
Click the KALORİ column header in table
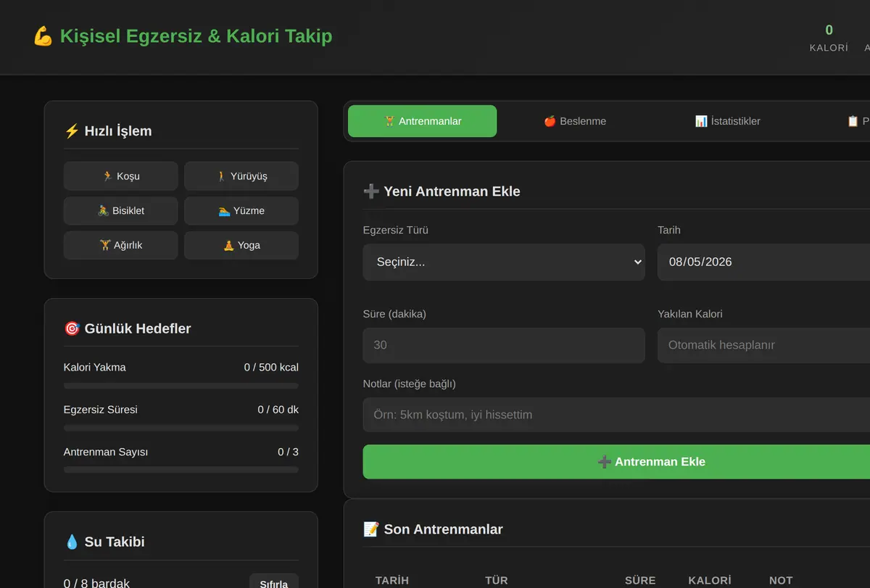(x=709, y=580)
